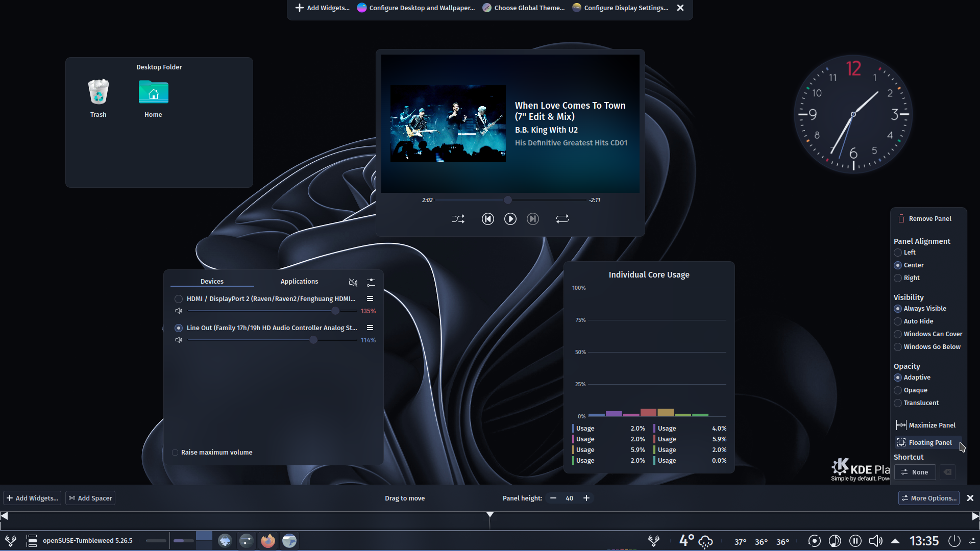Click the force mute all icon
980x551 pixels.
(x=353, y=282)
